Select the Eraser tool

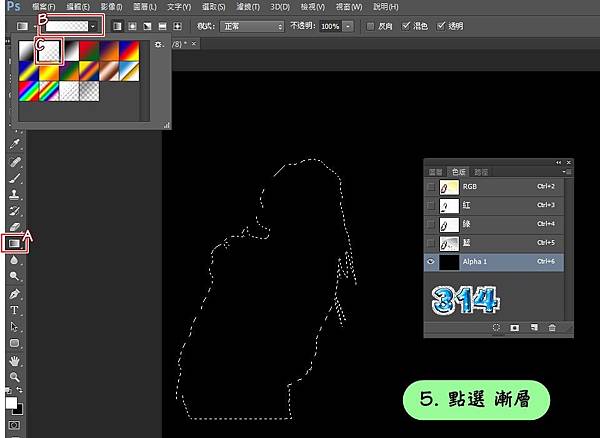point(15,227)
